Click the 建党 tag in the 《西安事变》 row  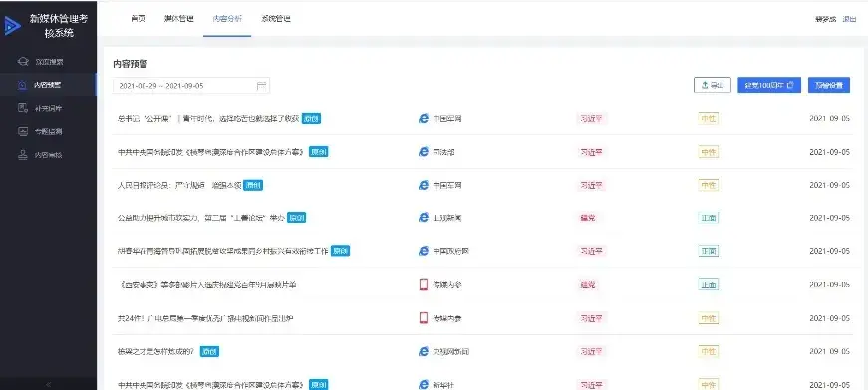(588, 284)
